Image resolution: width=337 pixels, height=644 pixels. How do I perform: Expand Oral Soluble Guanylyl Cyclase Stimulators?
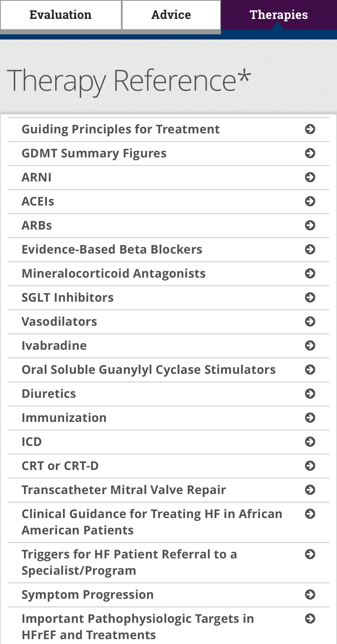tap(149, 370)
